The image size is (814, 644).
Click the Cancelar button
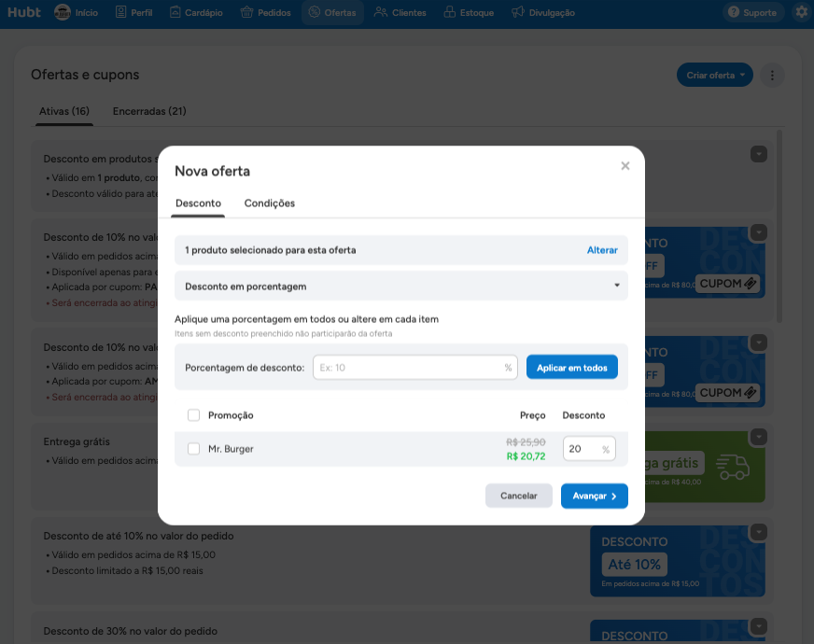coord(519,497)
